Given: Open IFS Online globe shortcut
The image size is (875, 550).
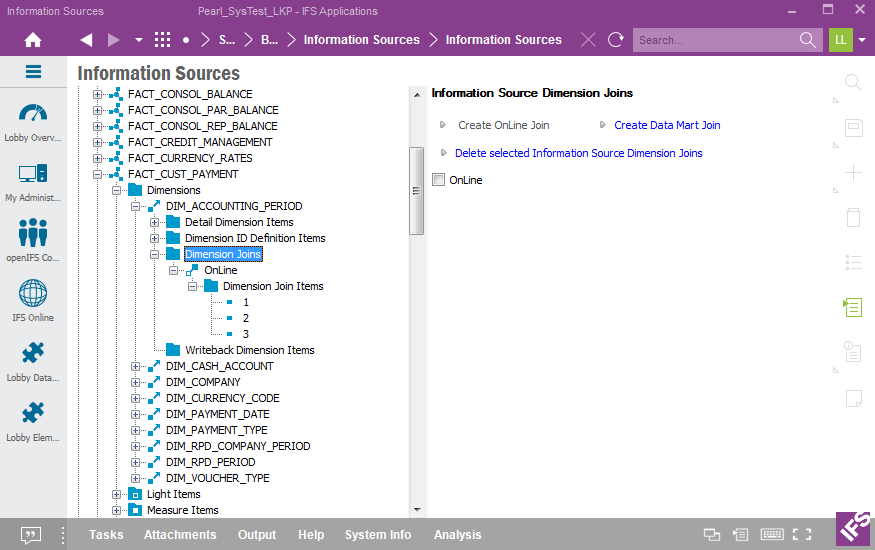Looking at the screenshot, I should coord(33,300).
